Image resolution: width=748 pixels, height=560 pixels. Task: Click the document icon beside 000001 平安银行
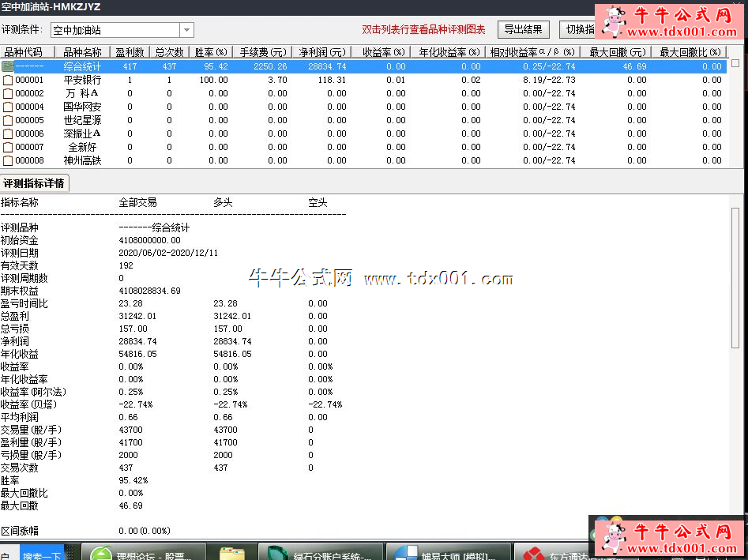(x=8, y=80)
